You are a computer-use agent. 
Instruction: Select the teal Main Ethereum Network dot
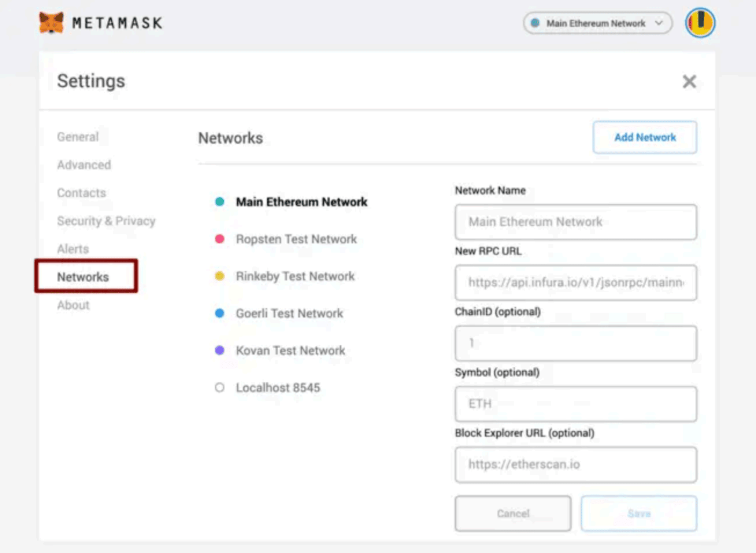pyautogui.click(x=219, y=202)
